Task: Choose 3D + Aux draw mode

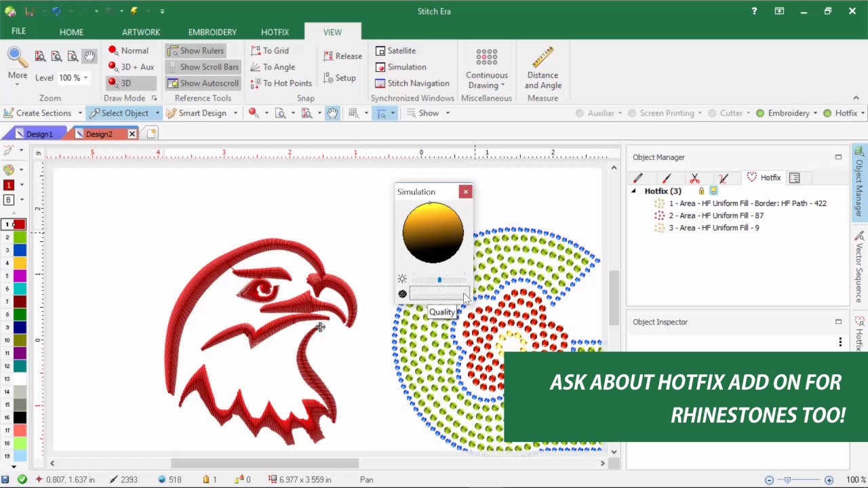Action: [x=131, y=67]
